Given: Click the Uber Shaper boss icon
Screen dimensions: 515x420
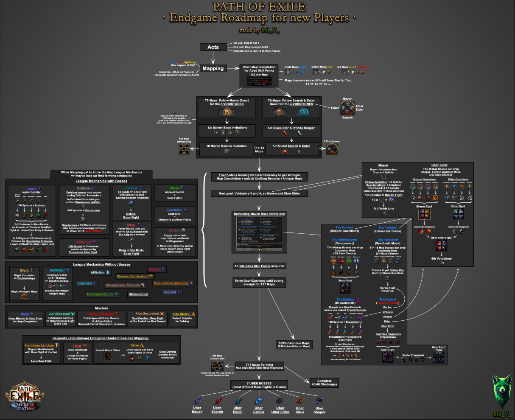Looking at the screenshot, I should [x=319, y=401].
